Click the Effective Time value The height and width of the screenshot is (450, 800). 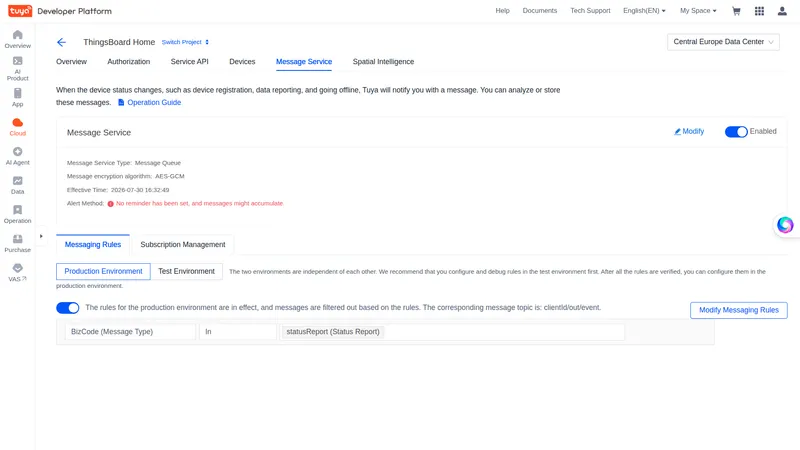[140, 190]
